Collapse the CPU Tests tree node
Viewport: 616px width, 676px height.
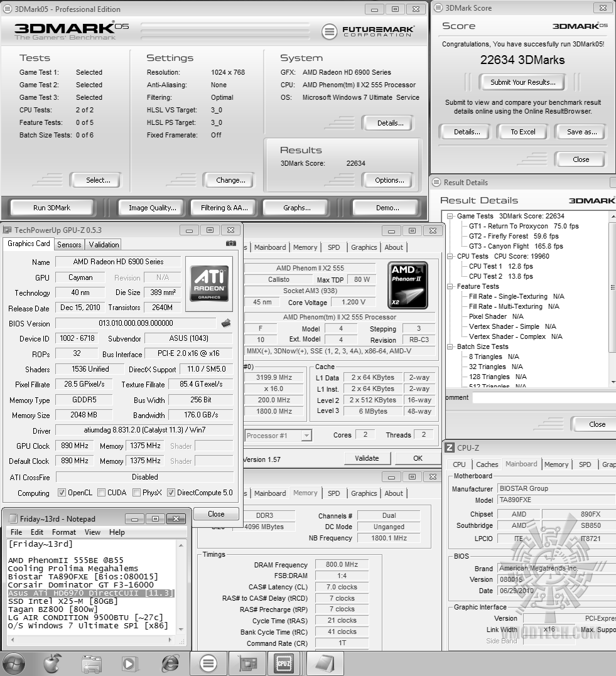pyautogui.click(x=450, y=256)
